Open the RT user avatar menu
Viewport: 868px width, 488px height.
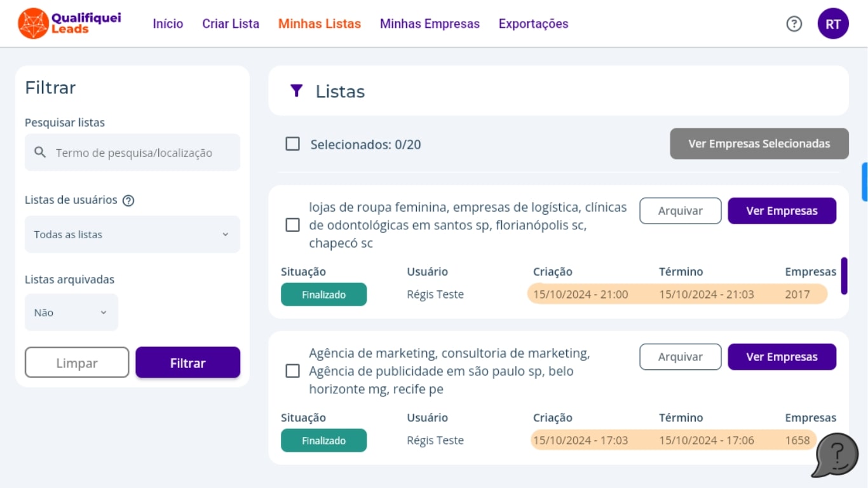coord(833,24)
